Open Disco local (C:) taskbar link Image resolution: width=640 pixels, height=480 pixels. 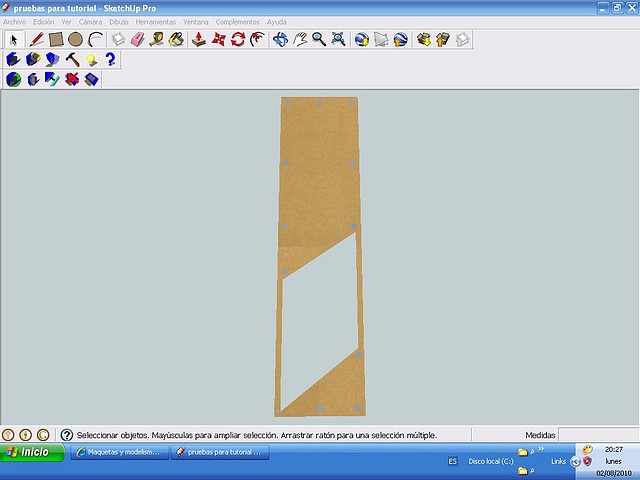491,461
